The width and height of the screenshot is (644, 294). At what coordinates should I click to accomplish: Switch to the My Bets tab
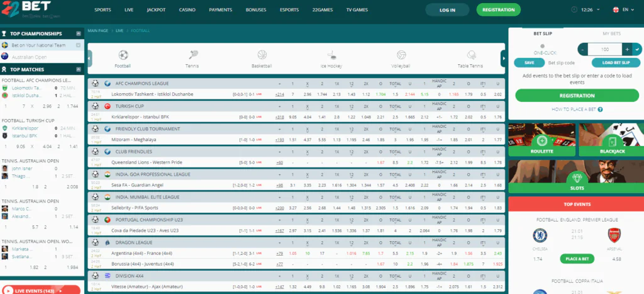(x=611, y=33)
